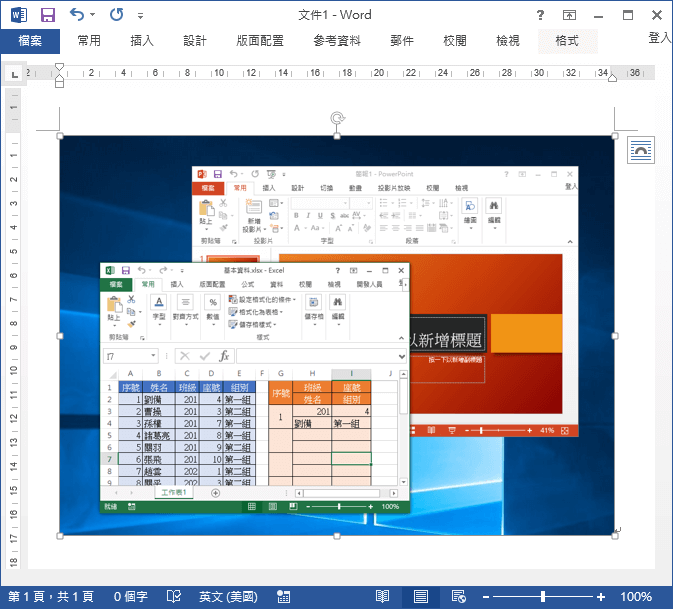Open the Undo history dropdown arrow
The width and height of the screenshot is (673, 609).
(93, 15)
